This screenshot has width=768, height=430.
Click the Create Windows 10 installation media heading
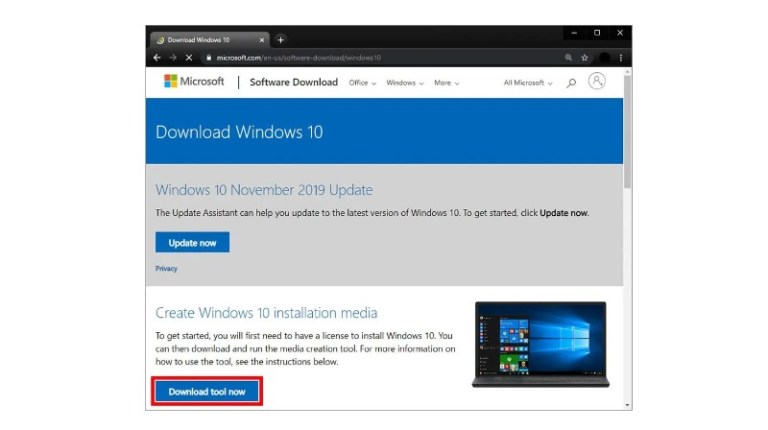click(x=266, y=313)
